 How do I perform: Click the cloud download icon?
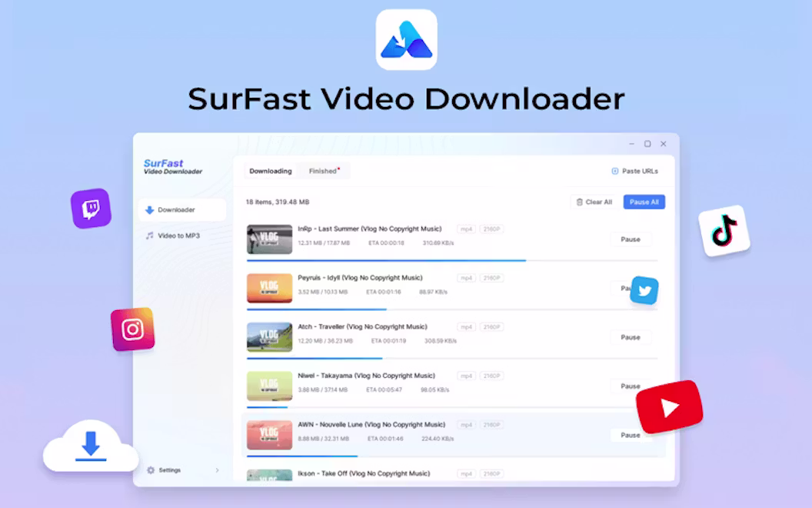[91, 446]
